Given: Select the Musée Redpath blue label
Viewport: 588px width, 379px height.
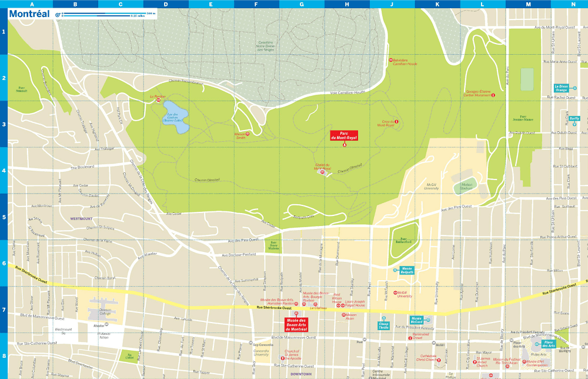Looking at the screenshot, I should coord(407,270).
